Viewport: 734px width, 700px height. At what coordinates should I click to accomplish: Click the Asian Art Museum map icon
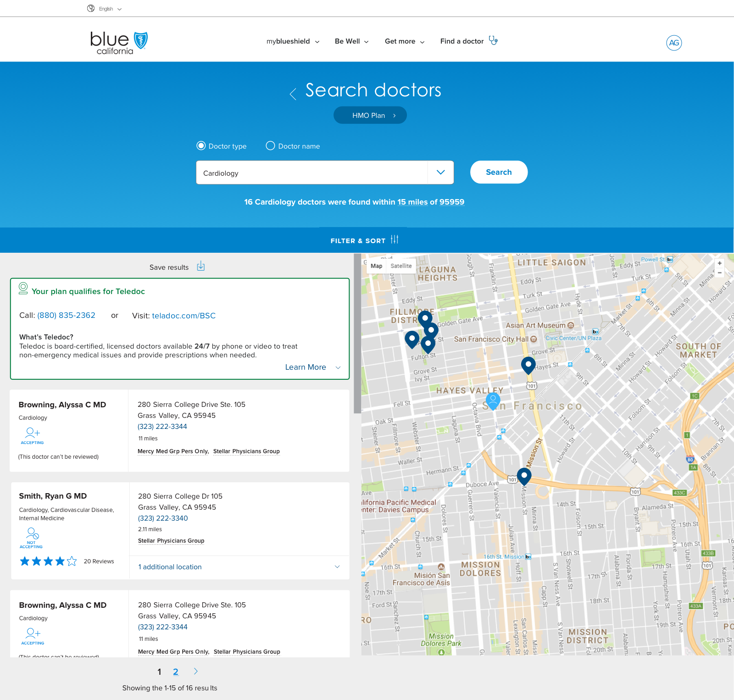click(x=571, y=325)
